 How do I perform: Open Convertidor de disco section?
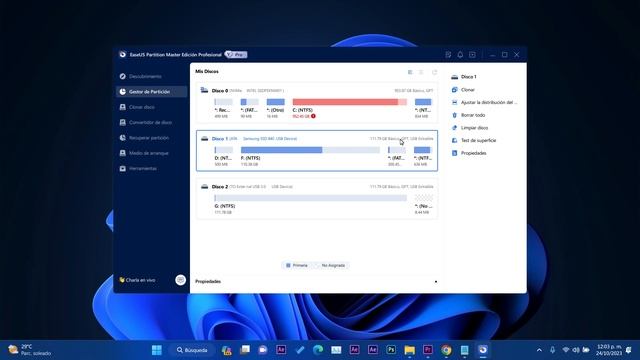coord(151,122)
